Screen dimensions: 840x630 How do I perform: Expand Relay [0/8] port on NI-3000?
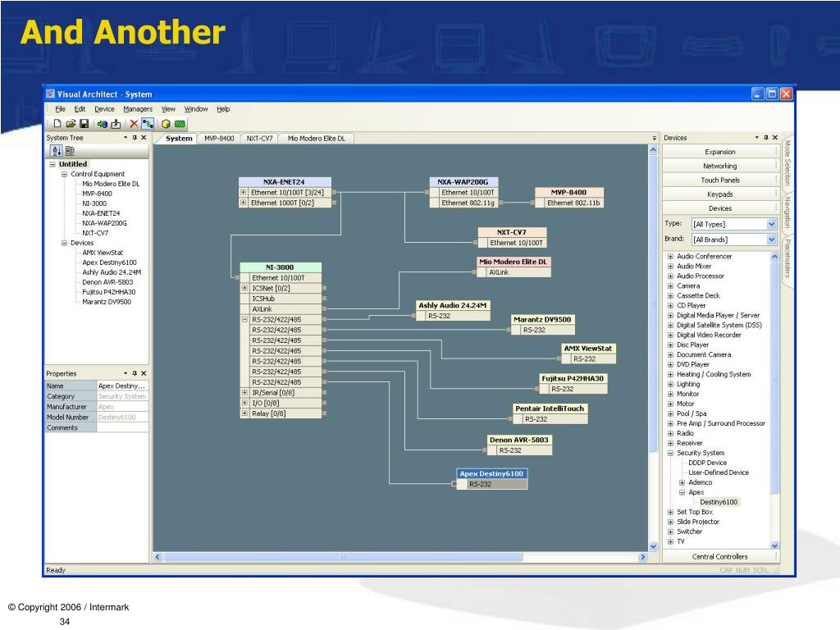[244, 413]
